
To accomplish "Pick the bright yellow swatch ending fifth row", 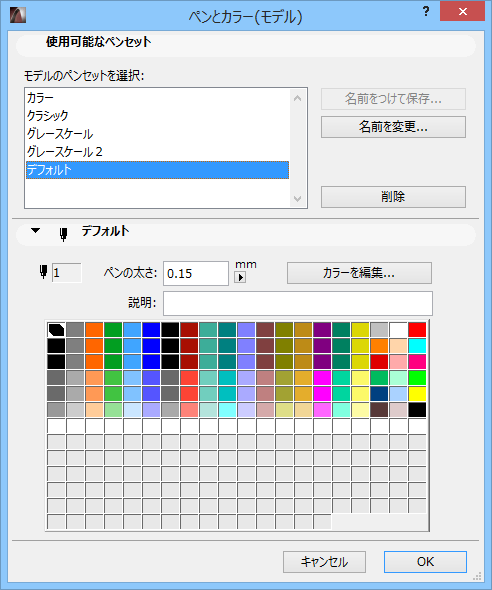I will coord(417,394).
